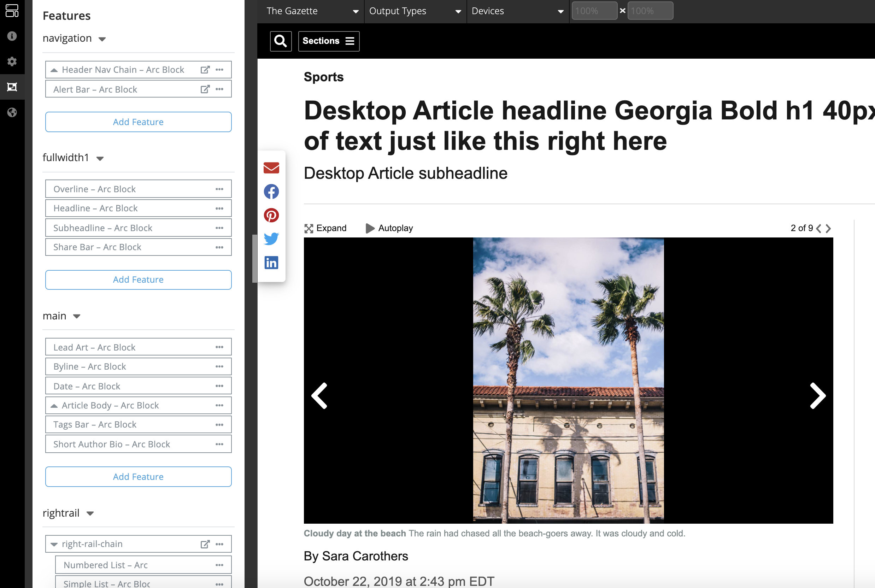Image resolution: width=875 pixels, height=588 pixels.
Task: Click the By Sara Carothers byline
Action: click(356, 556)
